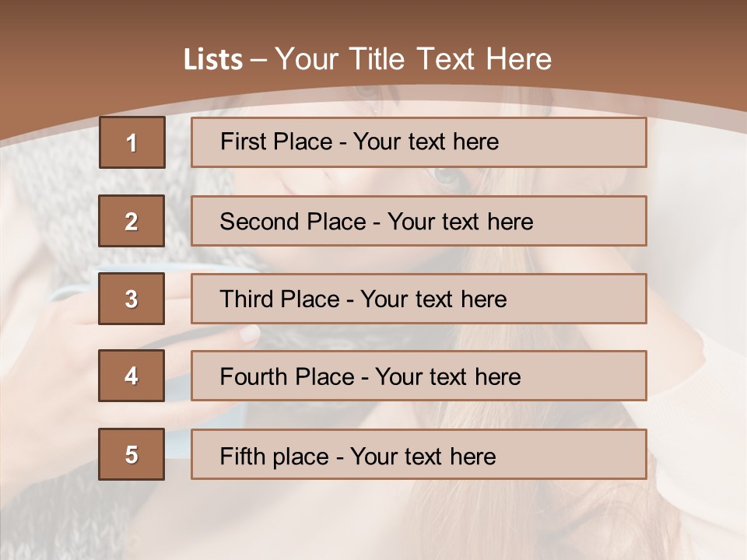Click the words 'Fourth Place' in fourth bar
This screenshot has height=560, width=747.
click(x=287, y=376)
